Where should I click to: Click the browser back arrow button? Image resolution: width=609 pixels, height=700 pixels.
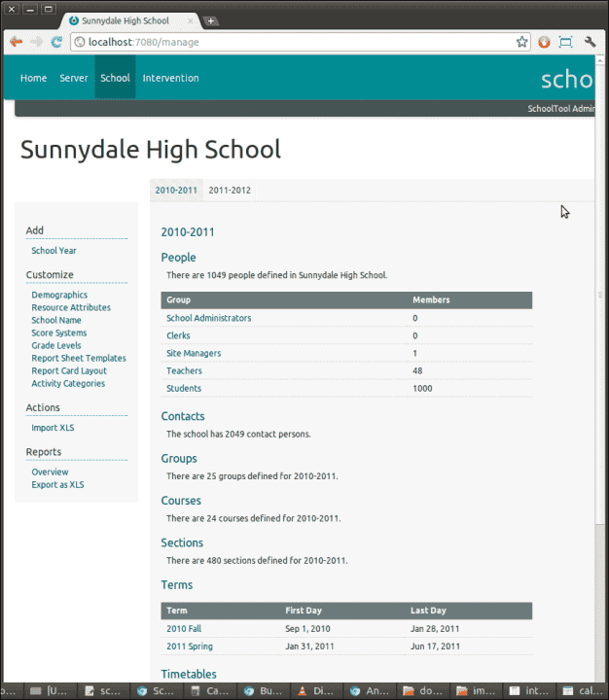(17, 42)
